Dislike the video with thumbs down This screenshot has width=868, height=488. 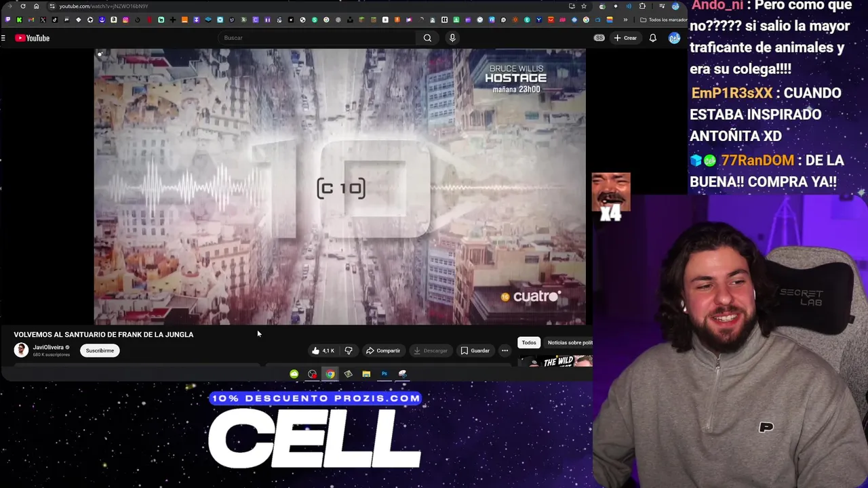coord(349,350)
